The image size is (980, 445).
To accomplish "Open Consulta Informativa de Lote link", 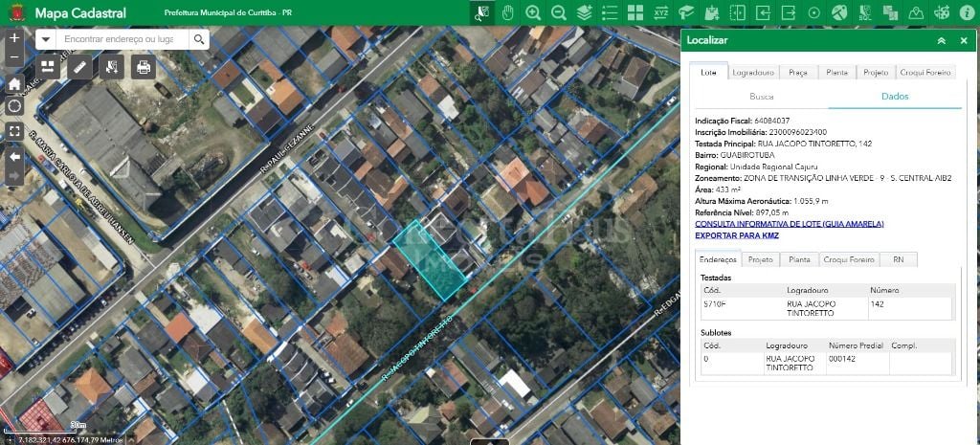I will point(790,224).
